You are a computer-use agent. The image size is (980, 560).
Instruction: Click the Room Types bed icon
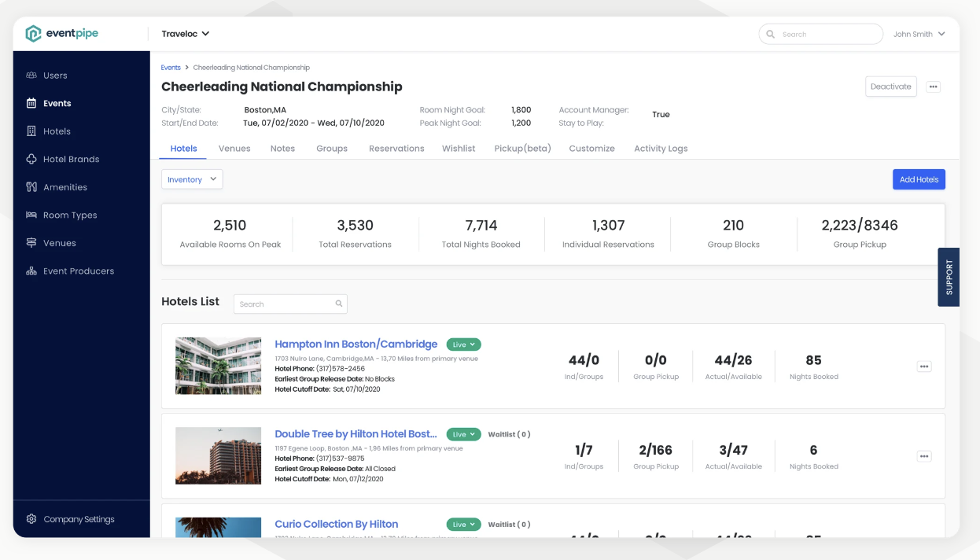[31, 215]
